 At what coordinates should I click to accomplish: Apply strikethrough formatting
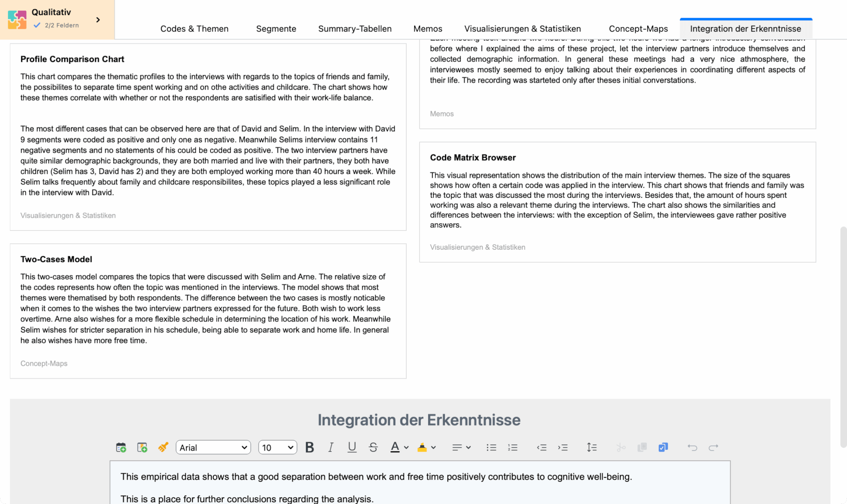click(x=373, y=447)
